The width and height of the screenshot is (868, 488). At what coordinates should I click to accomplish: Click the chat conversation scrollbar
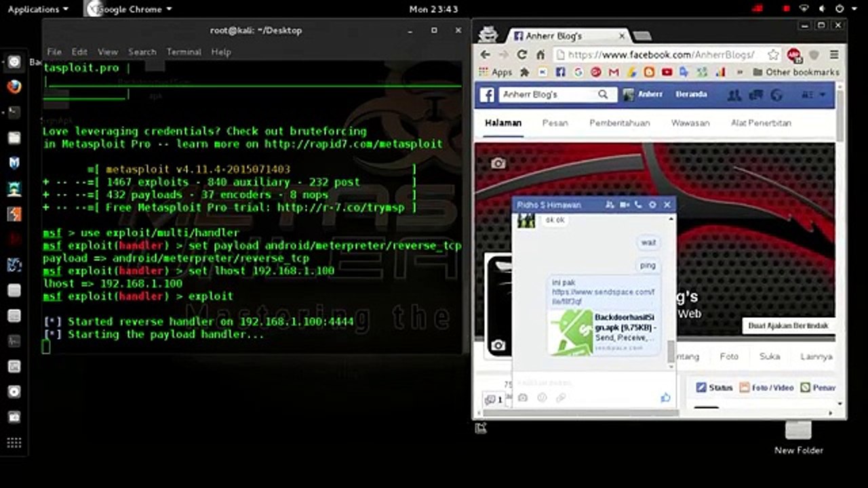671,351
